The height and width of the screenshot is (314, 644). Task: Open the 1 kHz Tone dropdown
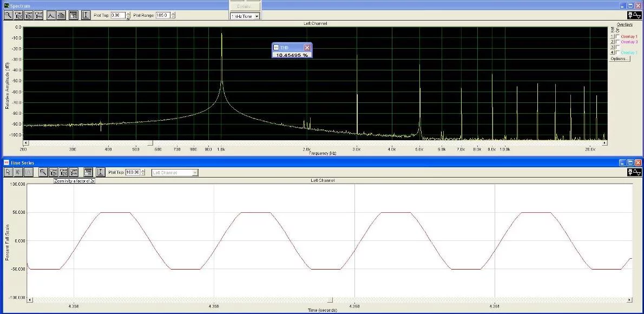257,16
